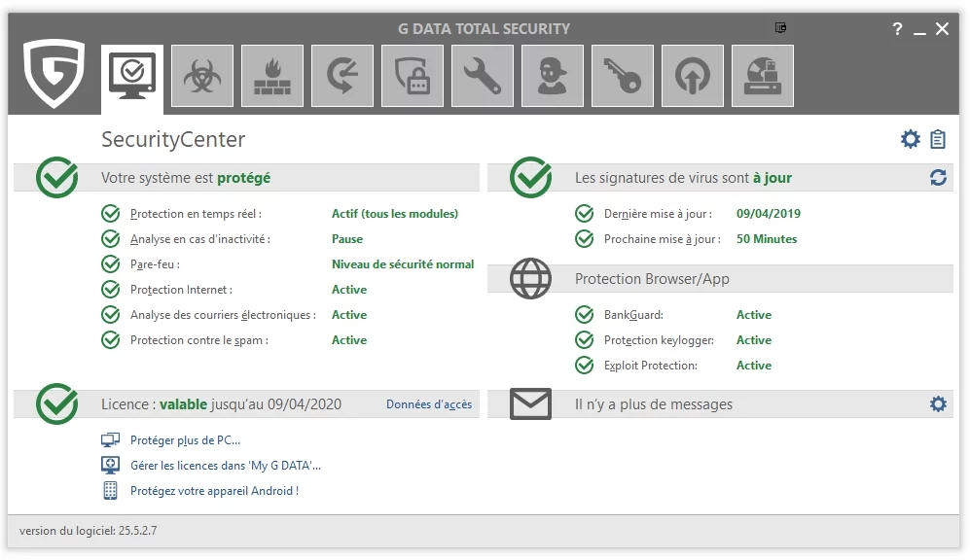Open the Encryption key tab

623,76
